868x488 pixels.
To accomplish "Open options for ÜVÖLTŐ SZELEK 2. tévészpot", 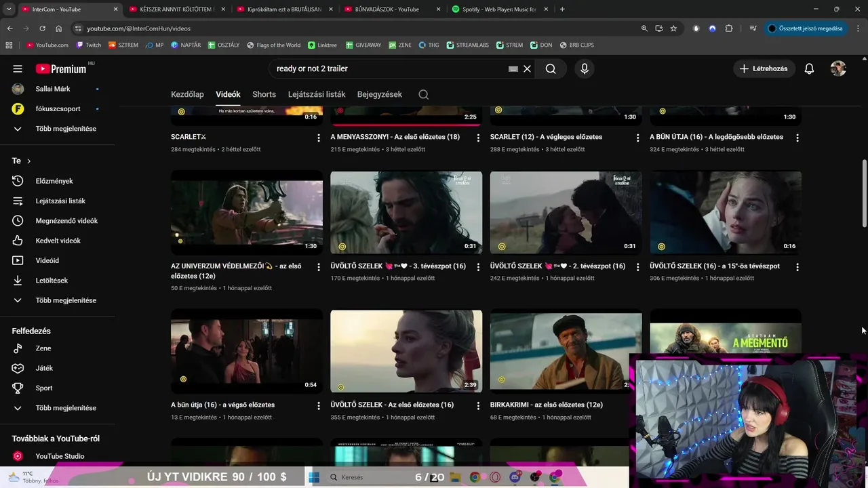I will pos(637,267).
